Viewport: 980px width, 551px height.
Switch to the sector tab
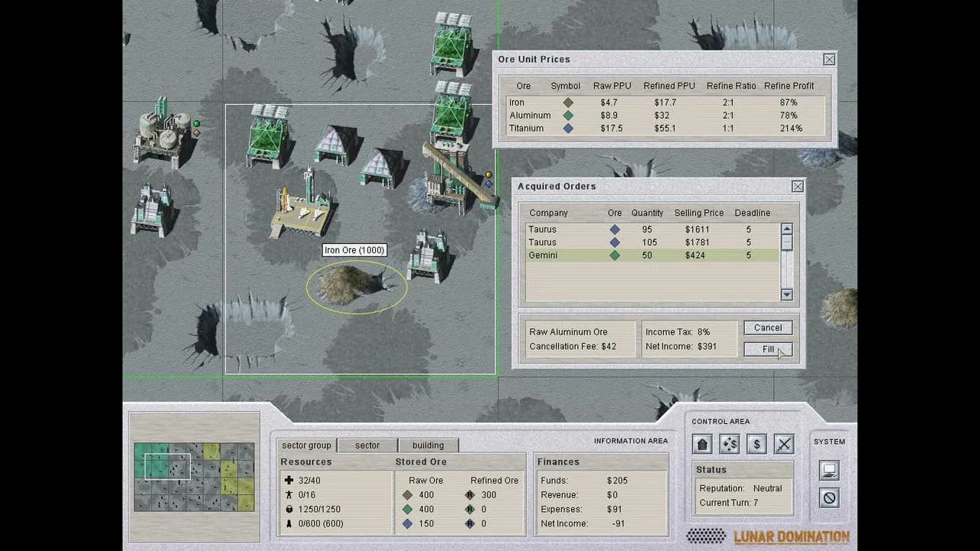pyautogui.click(x=367, y=445)
